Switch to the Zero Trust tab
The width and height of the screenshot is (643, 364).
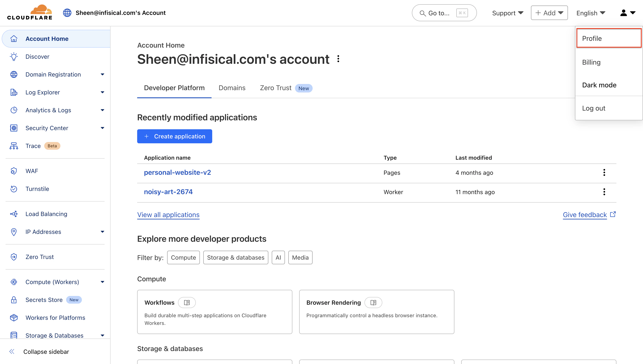point(286,88)
